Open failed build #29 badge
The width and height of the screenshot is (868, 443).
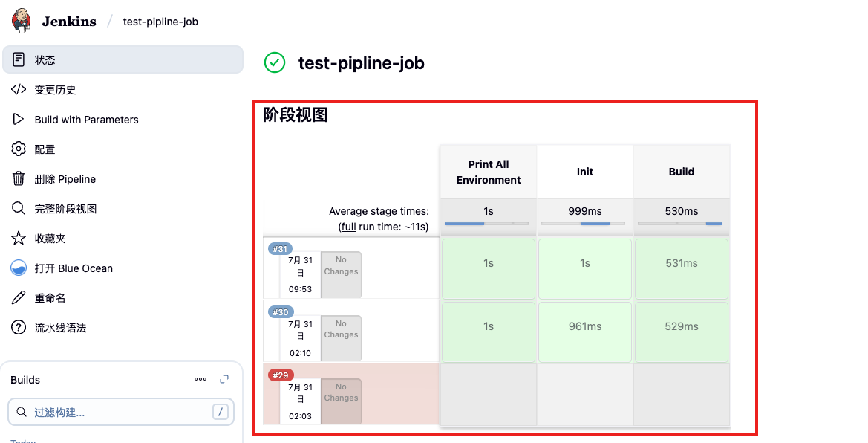[x=281, y=375]
